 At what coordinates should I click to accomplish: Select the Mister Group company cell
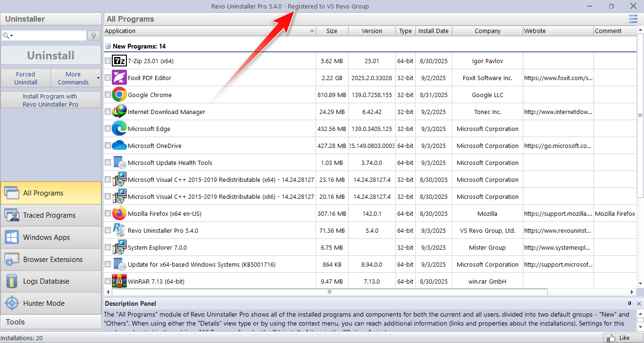[487, 248]
